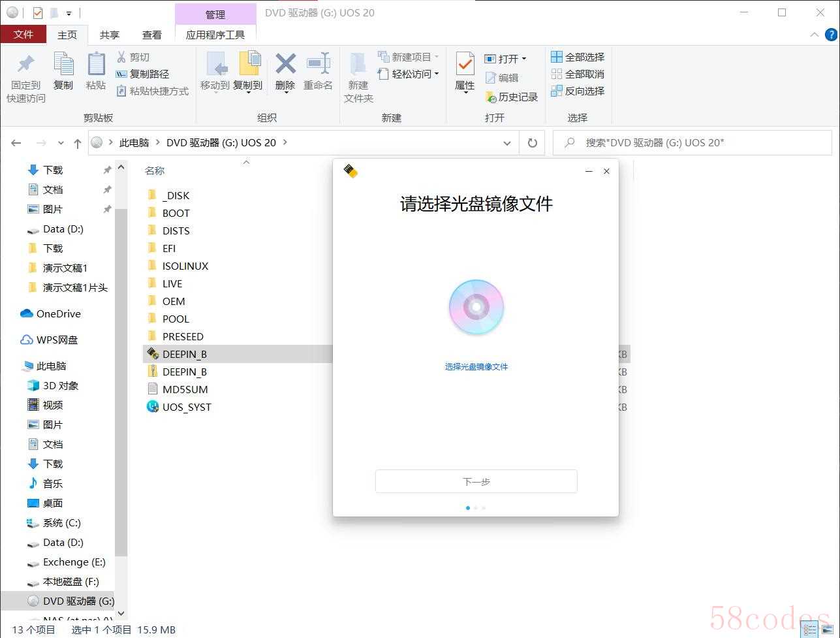This screenshot has height=638, width=840.
Task: Sort by 名称 column header
Action: point(155,170)
